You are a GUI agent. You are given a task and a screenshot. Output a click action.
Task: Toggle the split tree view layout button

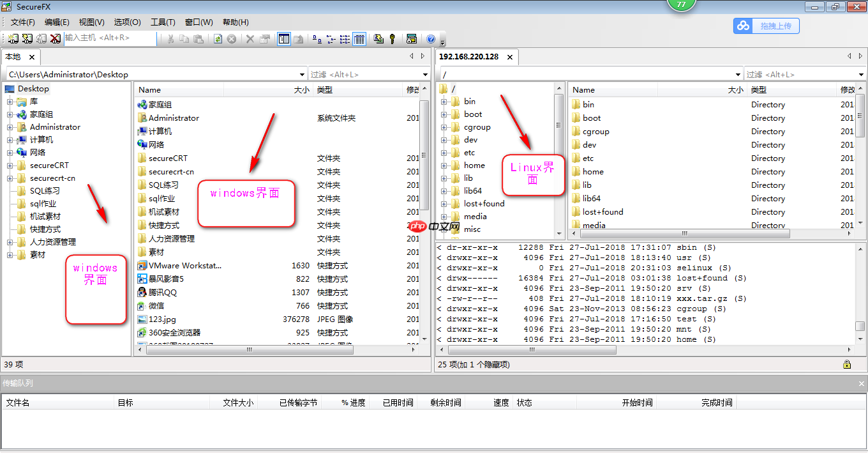click(x=285, y=38)
